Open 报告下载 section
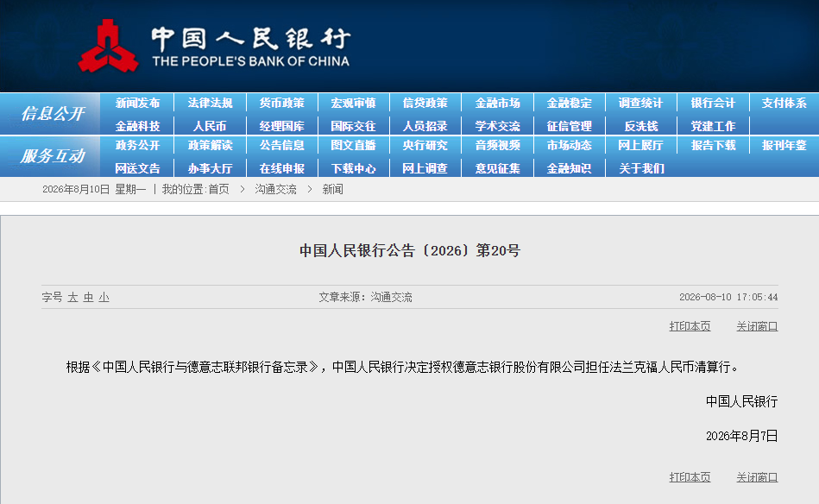819x504 pixels. click(713, 145)
